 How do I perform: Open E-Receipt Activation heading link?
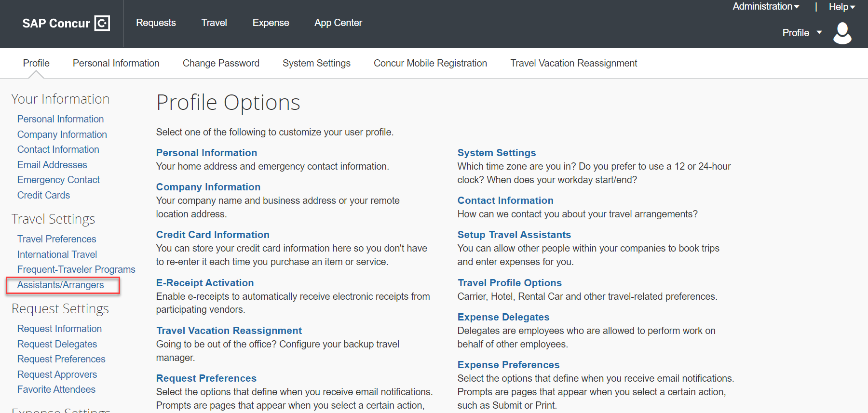pos(205,283)
